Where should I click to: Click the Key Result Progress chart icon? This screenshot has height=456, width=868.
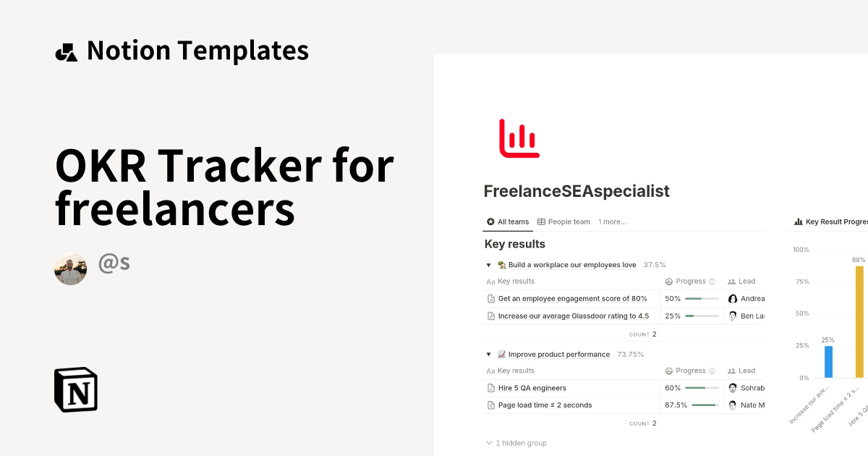[x=798, y=221]
